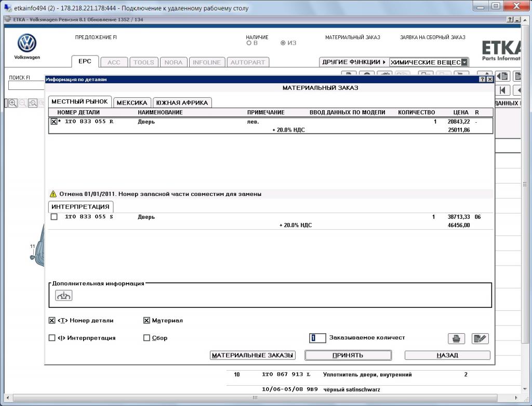Select the ИНТЕРПРЕТАЦИЯ tab
Screen dimensions: 532x406
[81, 207]
